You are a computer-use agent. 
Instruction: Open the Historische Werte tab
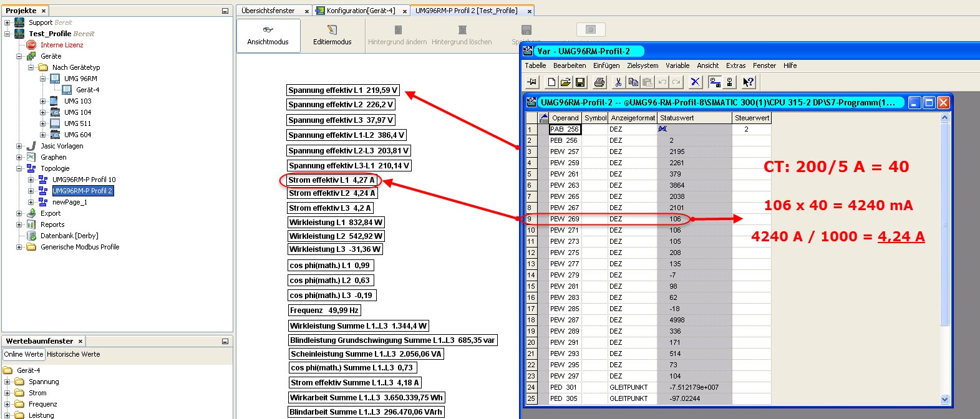pyautogui.click(x=74, y=354)
